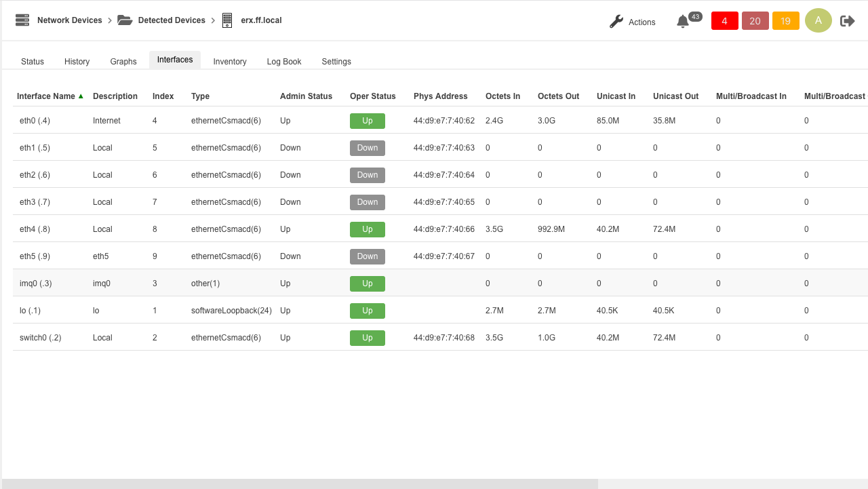Click the lo Up status badge
The image size is (868, 489).
point(368,311)
